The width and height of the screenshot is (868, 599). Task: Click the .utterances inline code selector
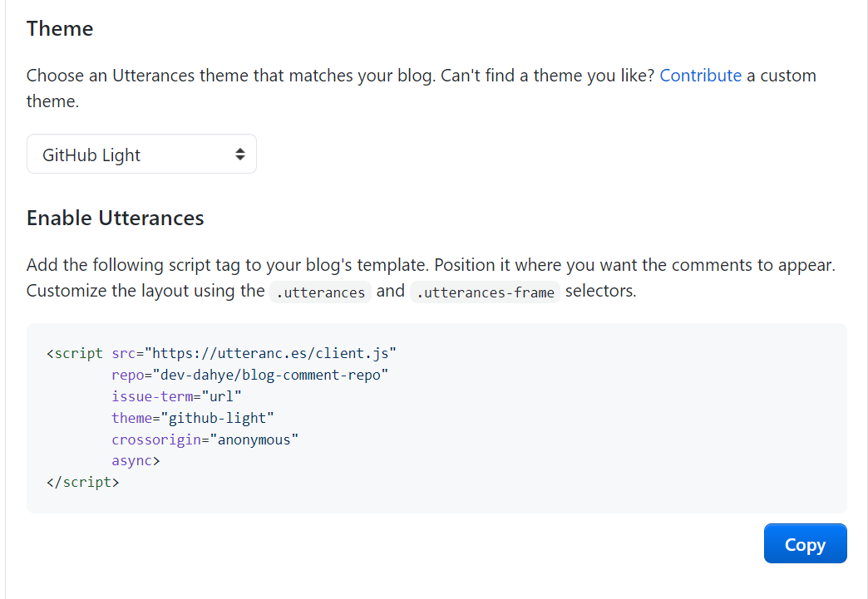pos(321,292)
